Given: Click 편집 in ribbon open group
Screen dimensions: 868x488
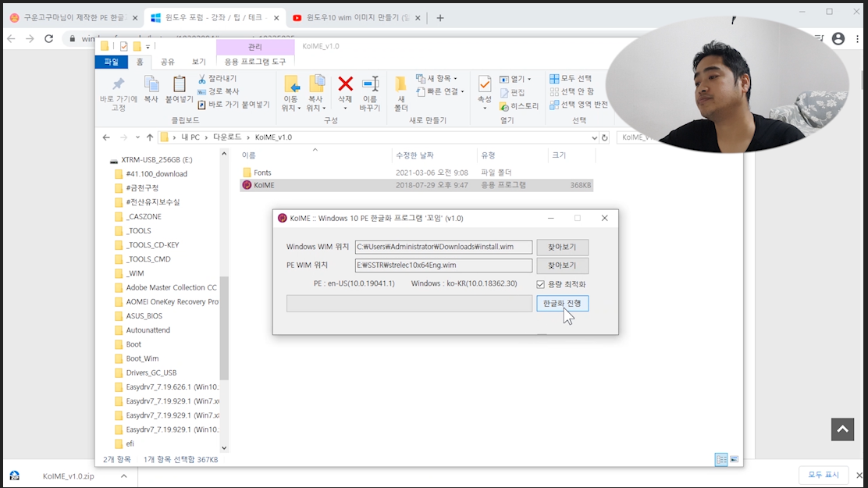Looking at the screenshot, I should [512, 92].
